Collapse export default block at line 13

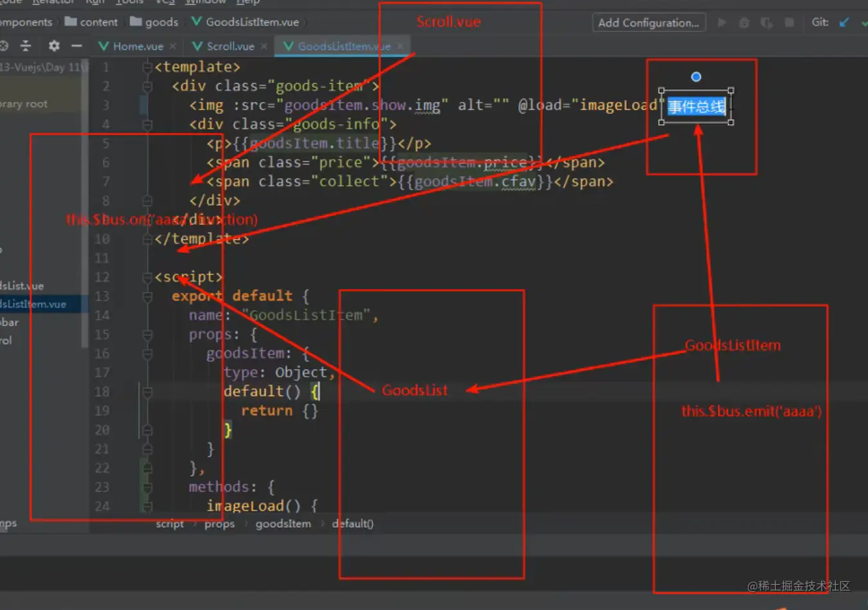(x=147, y=296)
